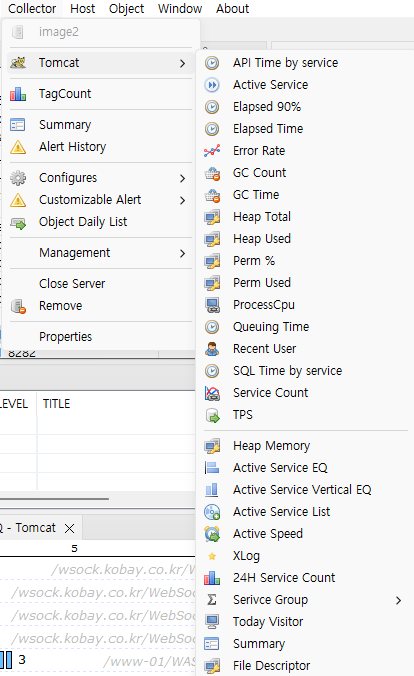Open the Object menu

coord(126,9)
